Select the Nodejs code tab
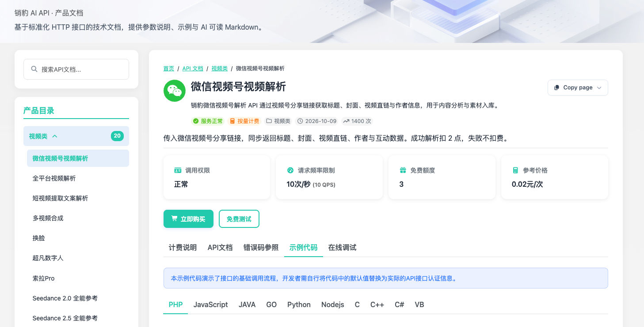This screenshot has width=644, height=327. pyautogui.click(x=333, y=304)
